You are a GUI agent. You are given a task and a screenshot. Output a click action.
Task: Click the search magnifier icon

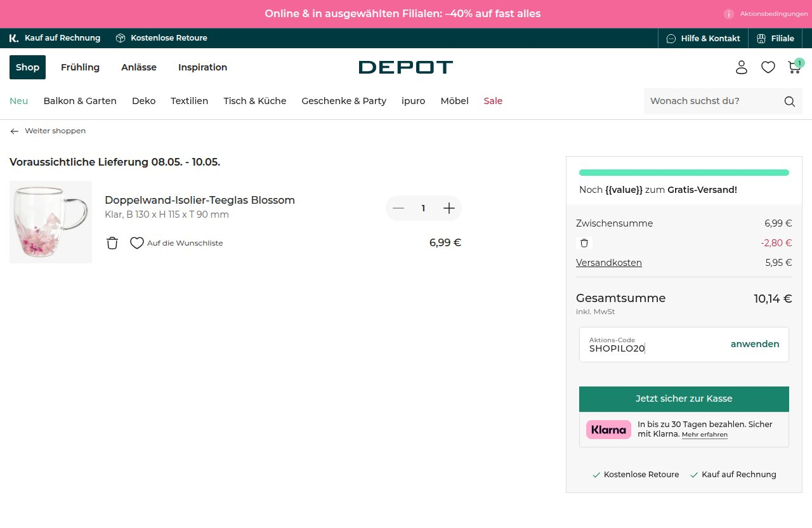tap(789, 102)
